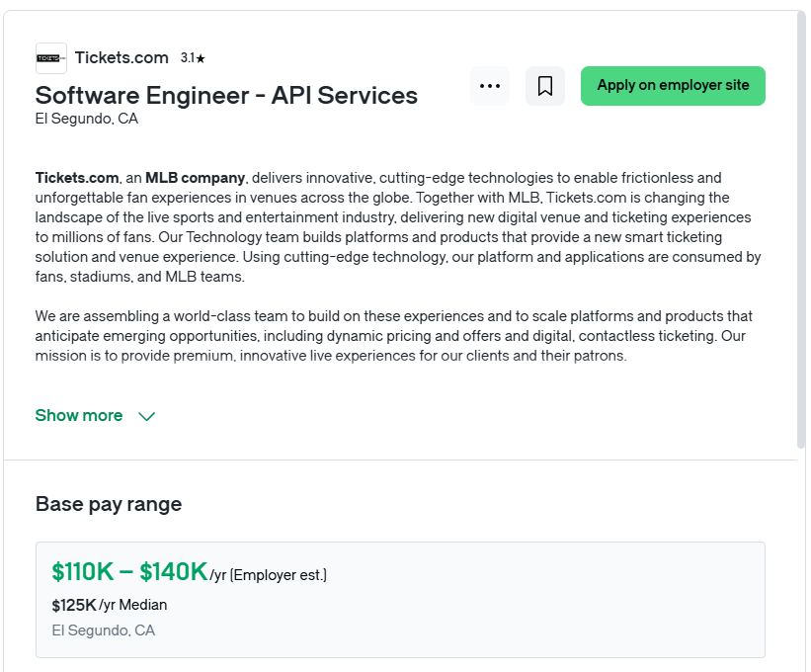Click the (Employer est.) label
811x672 pixels.
pos(279,575)
